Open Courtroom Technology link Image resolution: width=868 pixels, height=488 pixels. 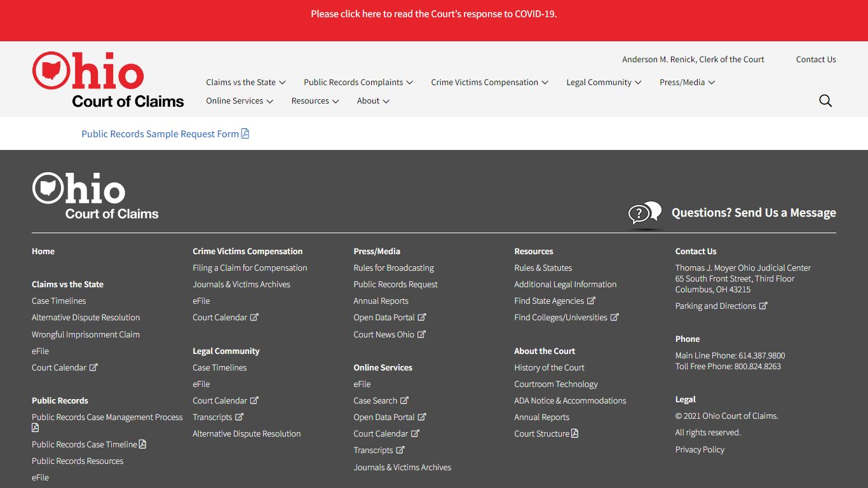556,384
